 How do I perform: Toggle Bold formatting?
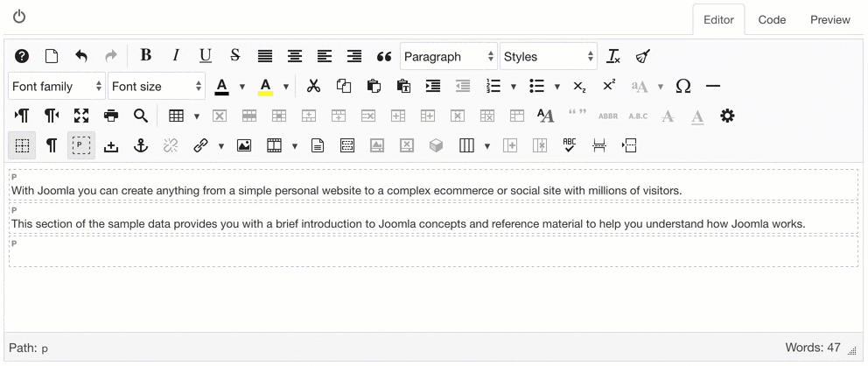pos(146,56)
